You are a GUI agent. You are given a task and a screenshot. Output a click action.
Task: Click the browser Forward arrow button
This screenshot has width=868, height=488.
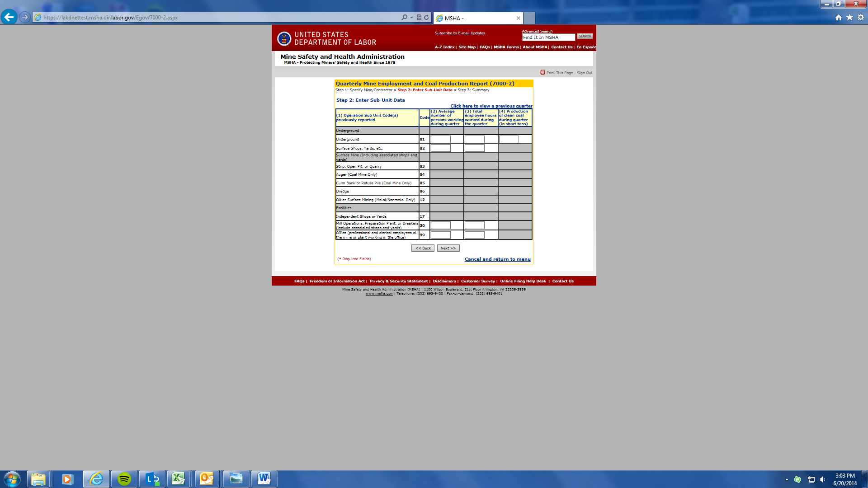25,17
